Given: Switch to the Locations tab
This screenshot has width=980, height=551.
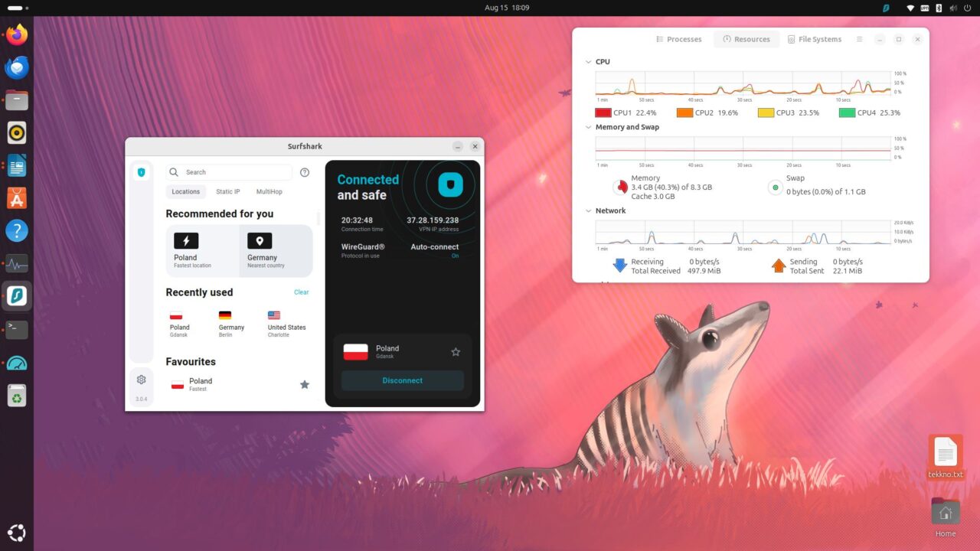Looking at the screenshot, I should (185, 192).
